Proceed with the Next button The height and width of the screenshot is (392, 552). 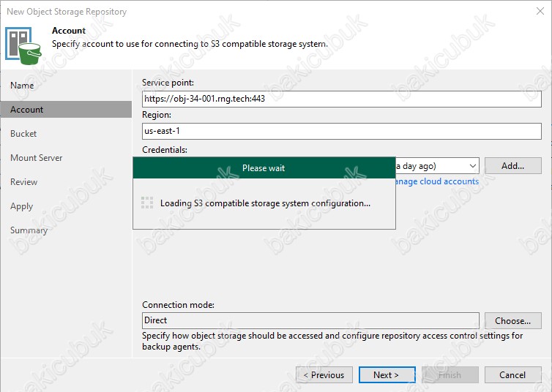tap(387, 375)
